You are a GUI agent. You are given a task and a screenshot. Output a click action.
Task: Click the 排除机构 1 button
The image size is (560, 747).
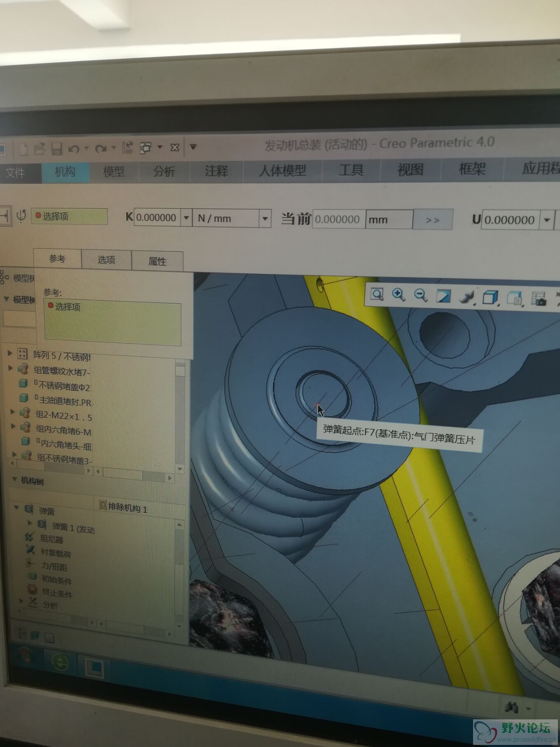124,507
